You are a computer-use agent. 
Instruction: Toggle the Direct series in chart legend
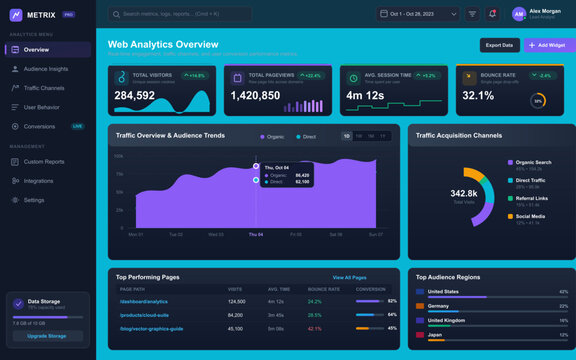pos(306,137)
